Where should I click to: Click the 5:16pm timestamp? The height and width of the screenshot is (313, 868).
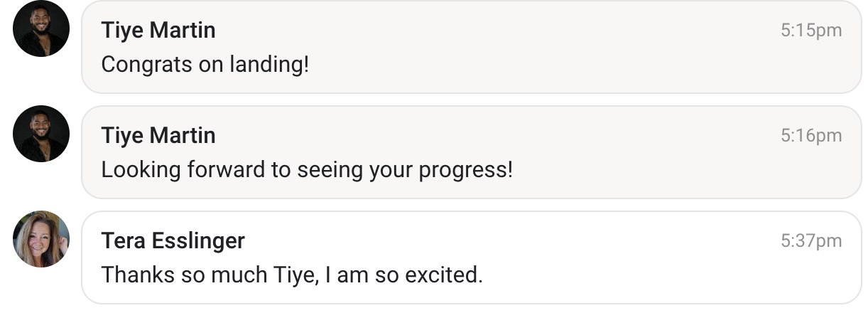coord(810,135)
